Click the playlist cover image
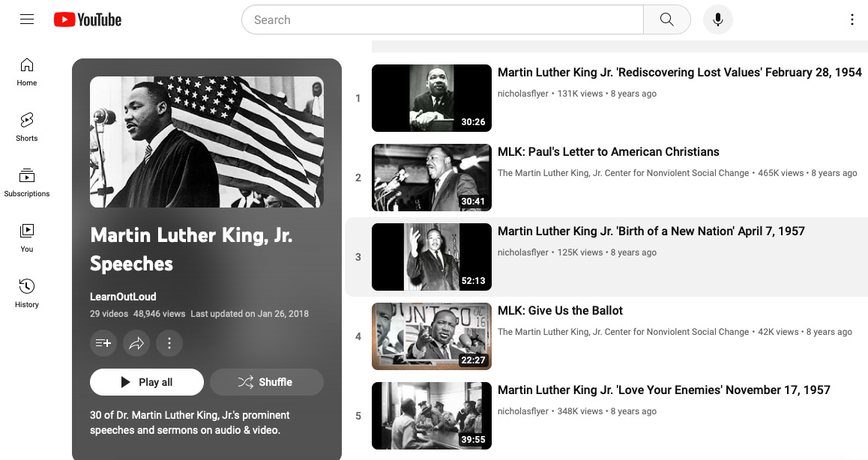This screenshot has height=460, width=868. pyautogui.click(x=207, y=142)
